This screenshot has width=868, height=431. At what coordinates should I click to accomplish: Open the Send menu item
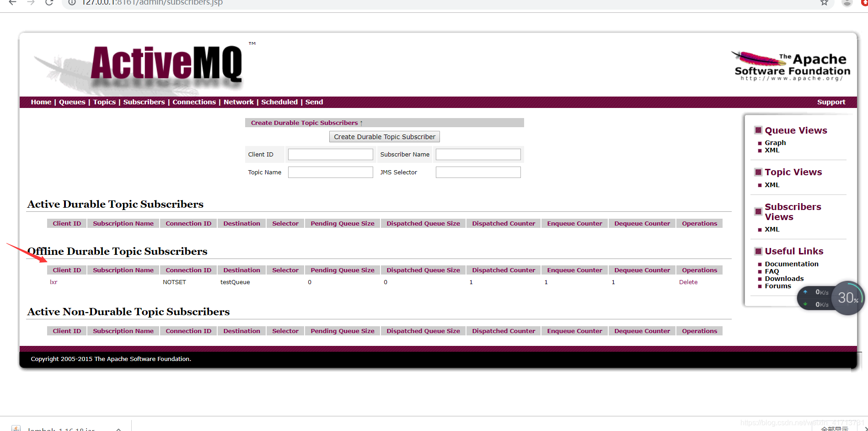point(314,102)
